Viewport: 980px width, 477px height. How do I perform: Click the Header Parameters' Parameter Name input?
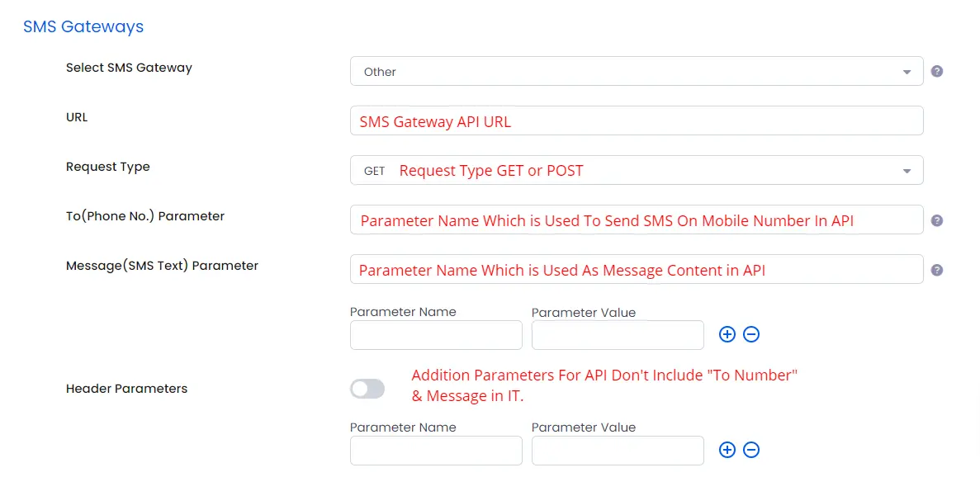(436, 451)
